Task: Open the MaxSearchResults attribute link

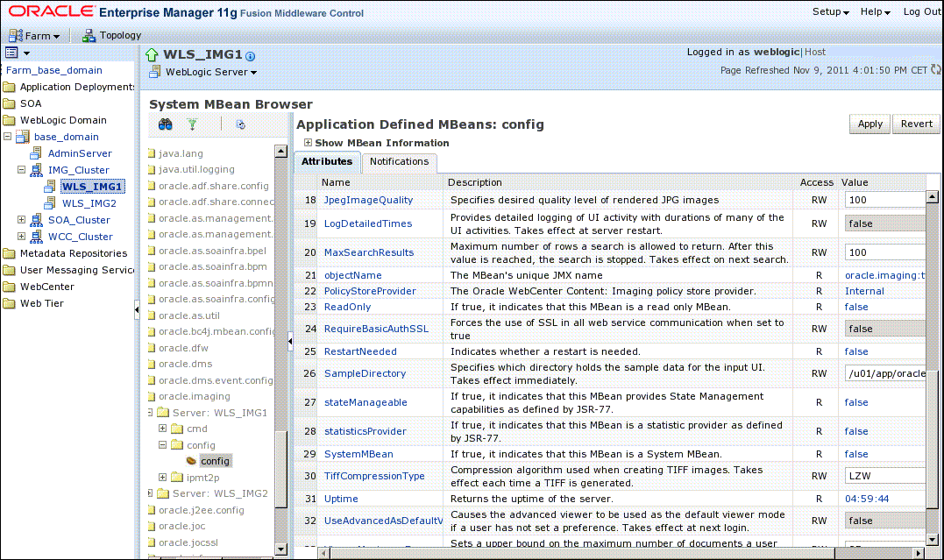Action: pos(368,252)
